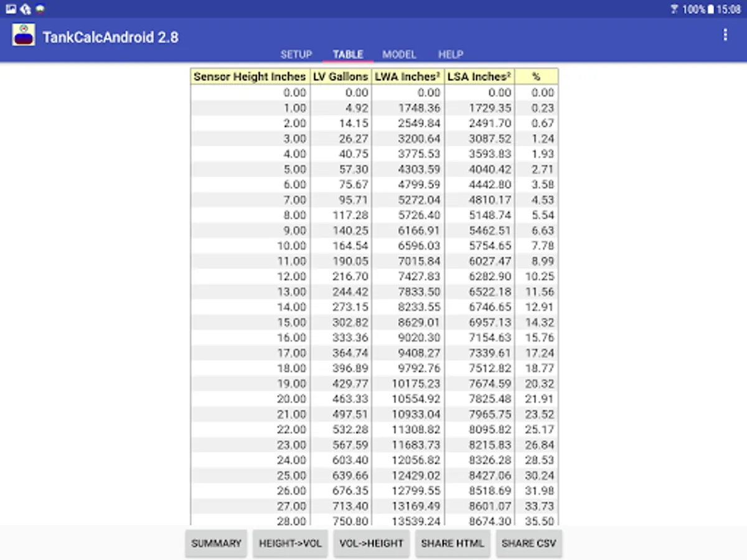Select the percent value 3.58
Screen dimensions: 747x560
click(x=543, y=185)
